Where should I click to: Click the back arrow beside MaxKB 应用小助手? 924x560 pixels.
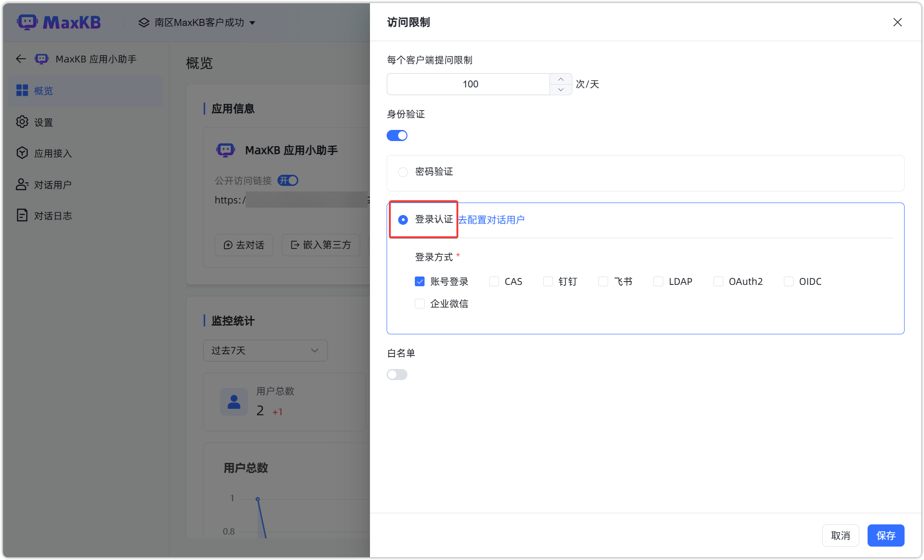point(21,59)
